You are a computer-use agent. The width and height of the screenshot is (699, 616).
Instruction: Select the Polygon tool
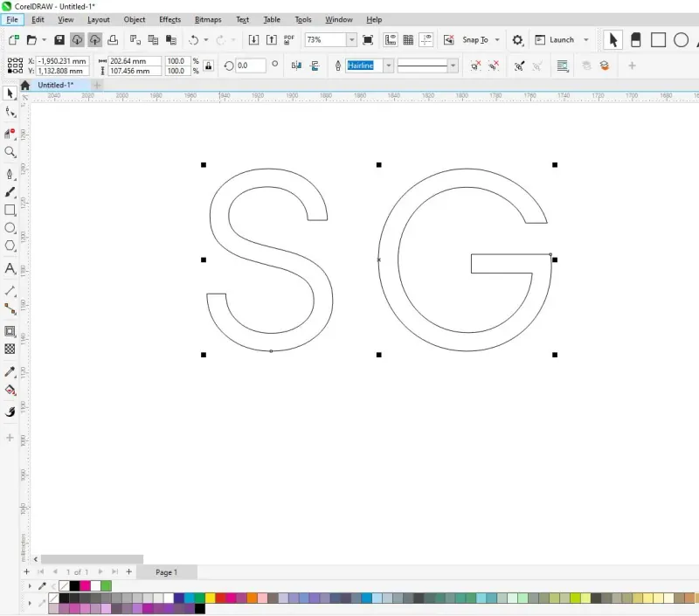pyautogui.click(x=10, y=246)
